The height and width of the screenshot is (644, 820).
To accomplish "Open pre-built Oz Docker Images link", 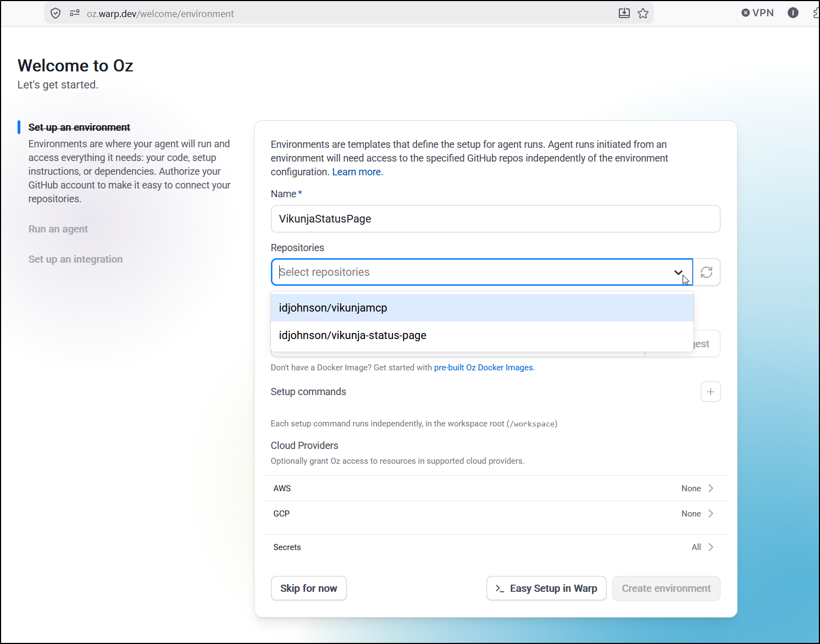I will click(x=484, y=368).
